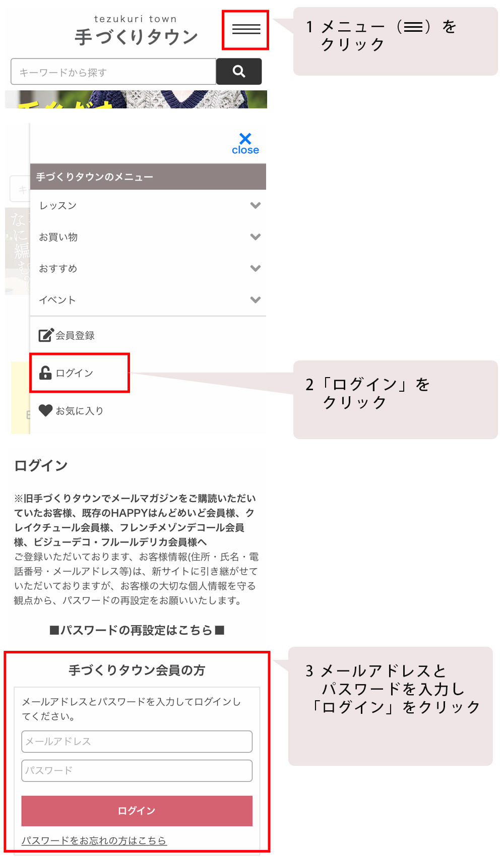Open the hamburger menu icon
This screenshot has height=857, width=504.
click(246, 29)
